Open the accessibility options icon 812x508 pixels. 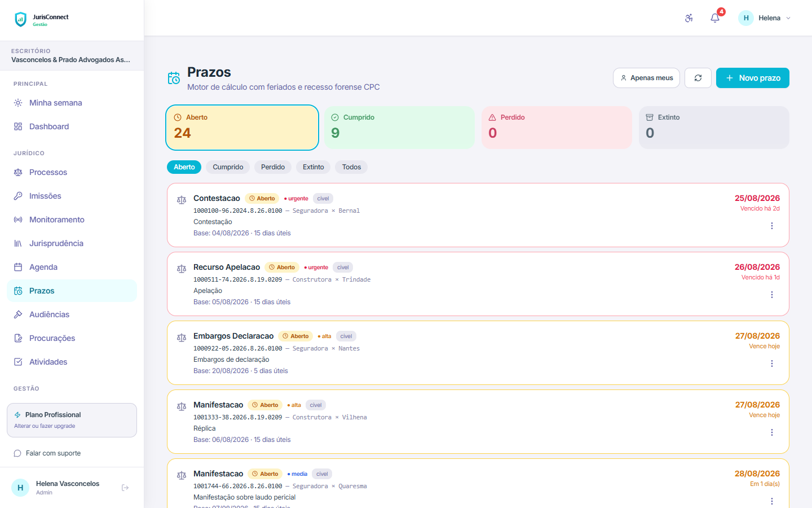point(689,18)
